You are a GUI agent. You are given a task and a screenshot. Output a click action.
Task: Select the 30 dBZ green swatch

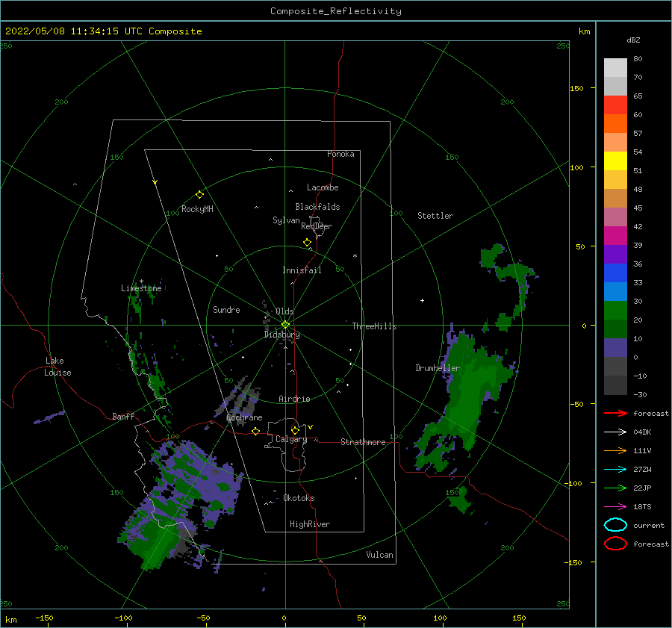tap(615, 311)
